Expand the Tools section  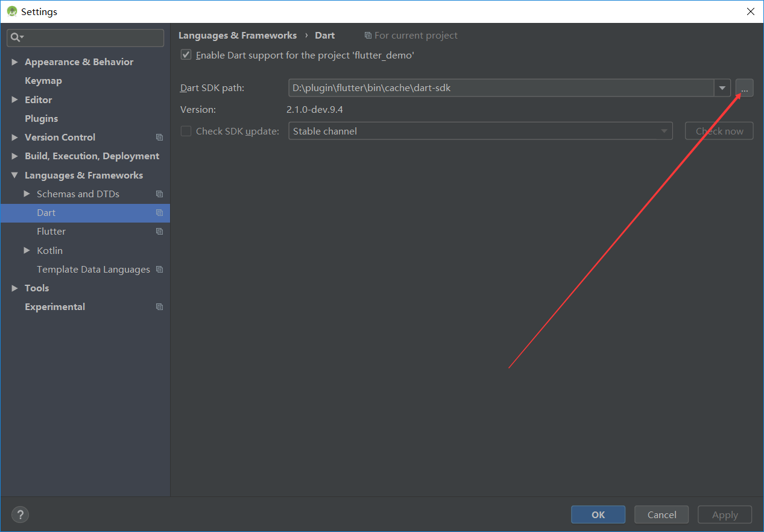pyautogui.click(x=14, y=288)
